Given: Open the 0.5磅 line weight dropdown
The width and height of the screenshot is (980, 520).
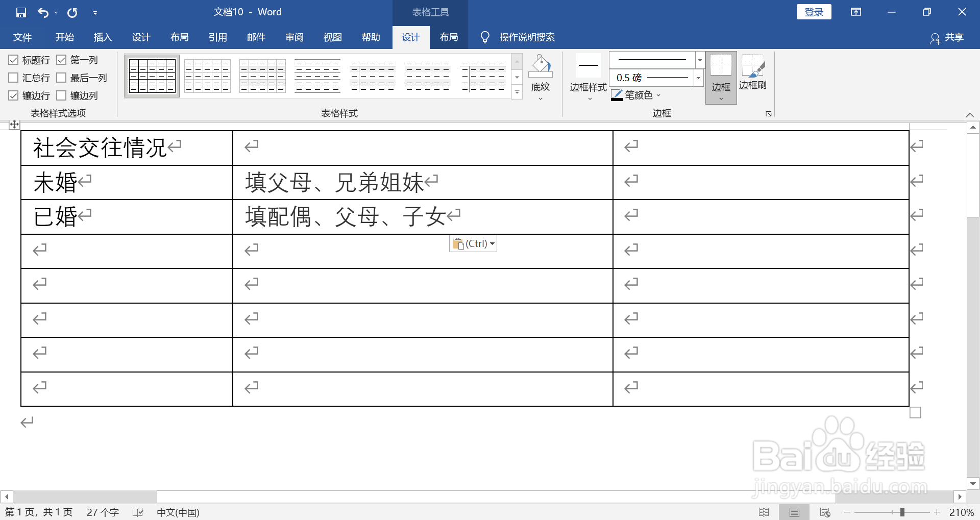Looking at the screenshot, I should pos(699,78).
